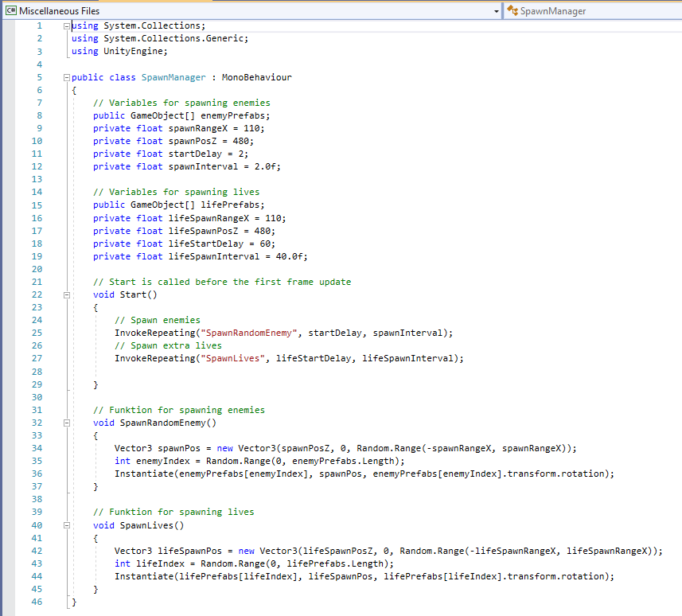Screen dimensions: 682x616
Task: Click 'lifePrefabs.Length' on line 43
Action: pyautogui.click(x=335, y=563)
